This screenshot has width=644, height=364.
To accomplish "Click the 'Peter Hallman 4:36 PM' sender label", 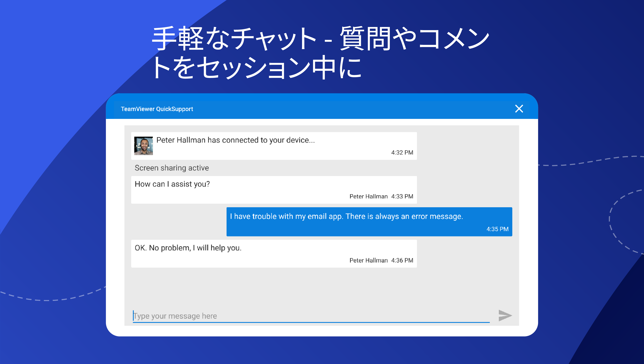I will [x=381, y=260].
